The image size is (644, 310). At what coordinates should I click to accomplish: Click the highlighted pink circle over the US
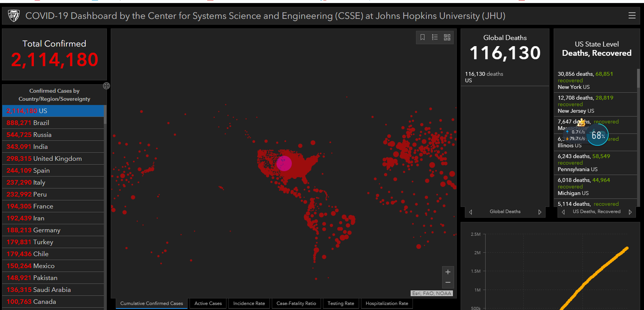[284, 163]
